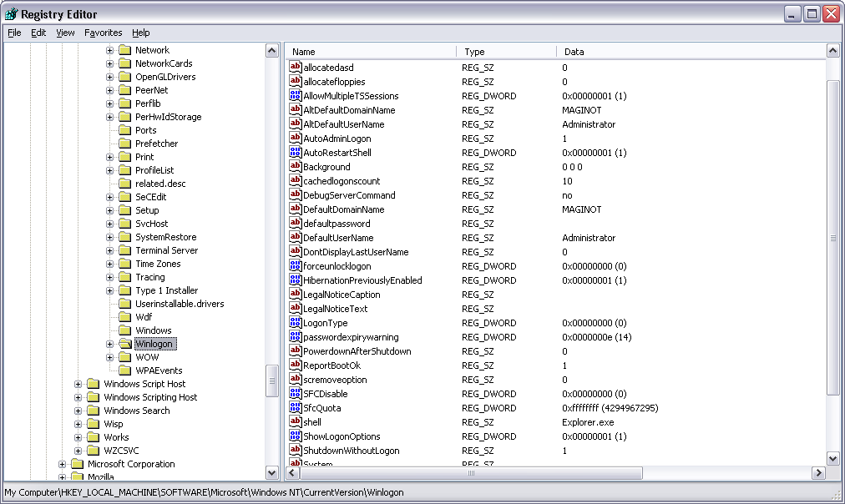845x504 pixels.
Task: Click the open folder icon for Winlogon
Action: tap(125, 344)
